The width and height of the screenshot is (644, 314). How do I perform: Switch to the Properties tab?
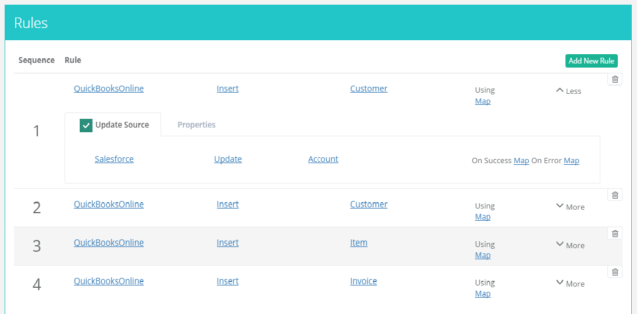197,125
